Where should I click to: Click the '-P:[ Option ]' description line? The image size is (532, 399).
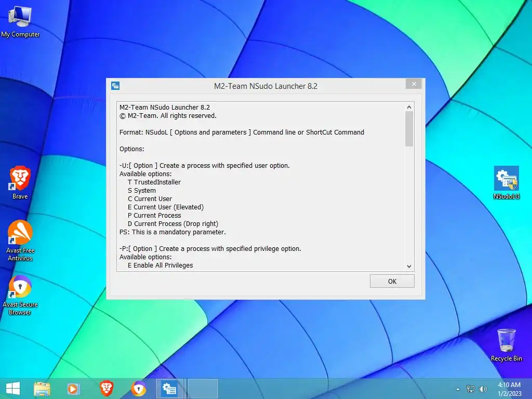coord(210,249)
